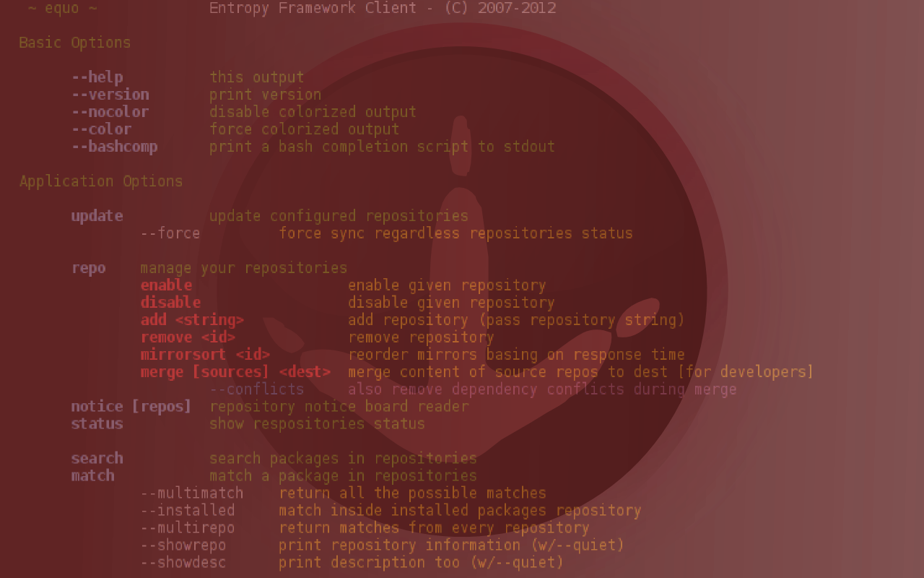Screen dimensions: 924x578
Task: Click the Application Options heading
Action: pyautogui.click(x=101, y=181)
